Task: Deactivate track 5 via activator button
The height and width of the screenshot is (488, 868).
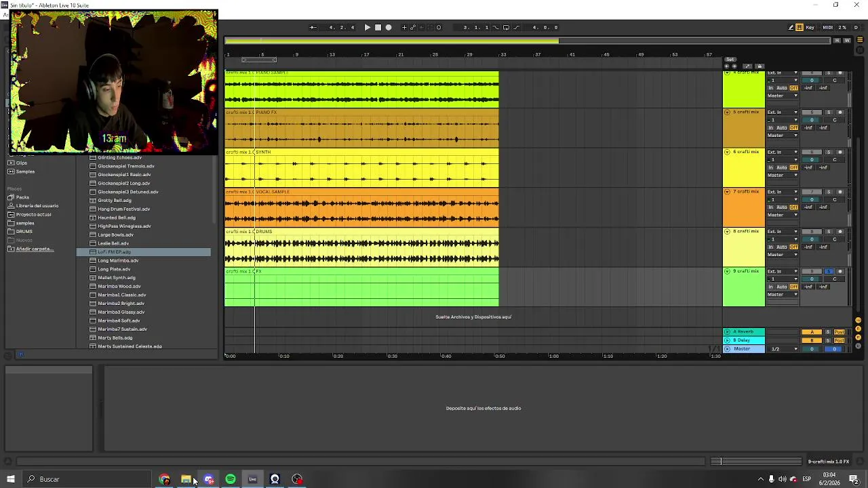Action: (812, 112)
